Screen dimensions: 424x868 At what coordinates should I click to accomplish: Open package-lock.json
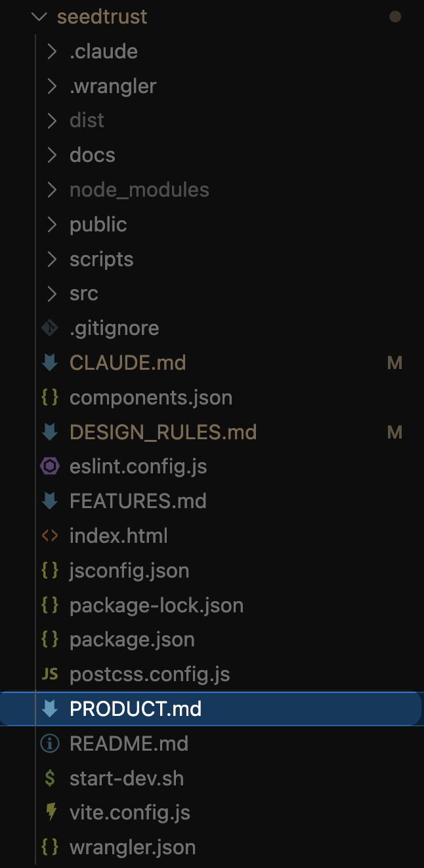pos(156,605)
